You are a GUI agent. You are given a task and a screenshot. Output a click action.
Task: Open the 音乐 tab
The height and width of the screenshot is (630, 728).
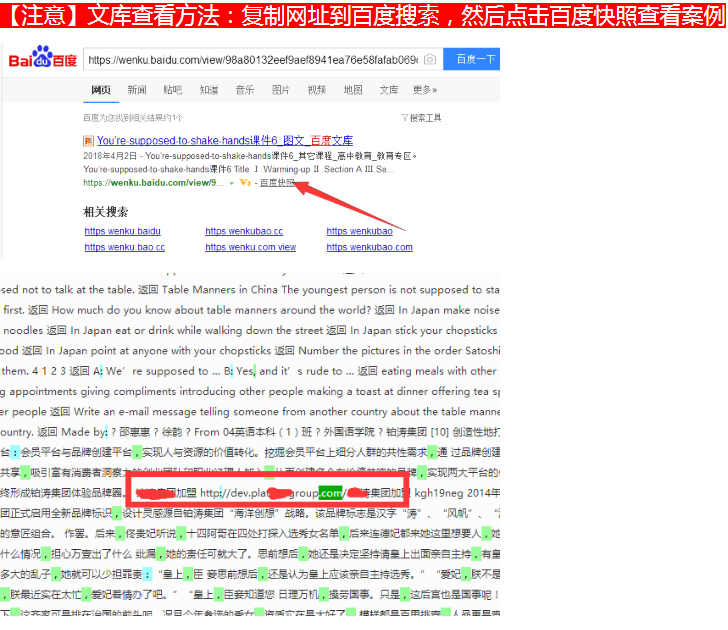click(245, 90)
